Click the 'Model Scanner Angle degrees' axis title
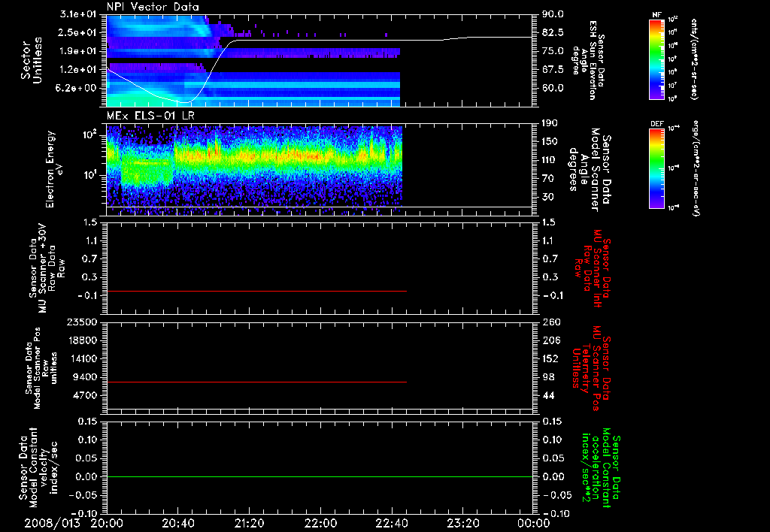The width and height of the screenshot is (770, 532). point(589,170)
